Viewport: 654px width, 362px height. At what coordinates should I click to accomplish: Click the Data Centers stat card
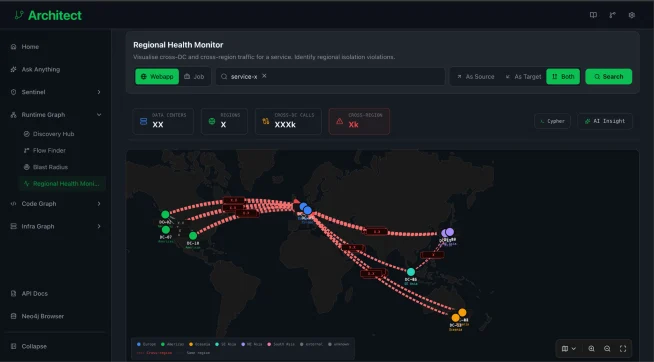coord(163,121)
